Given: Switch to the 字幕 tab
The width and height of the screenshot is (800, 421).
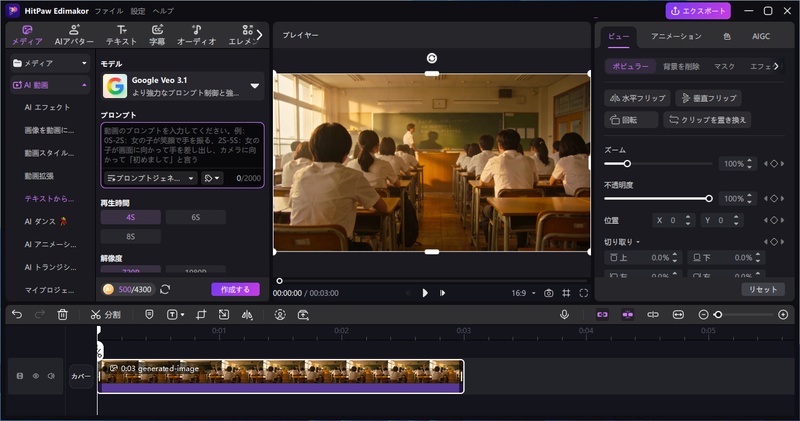Looking at the screenshot, I should point(157,35).
